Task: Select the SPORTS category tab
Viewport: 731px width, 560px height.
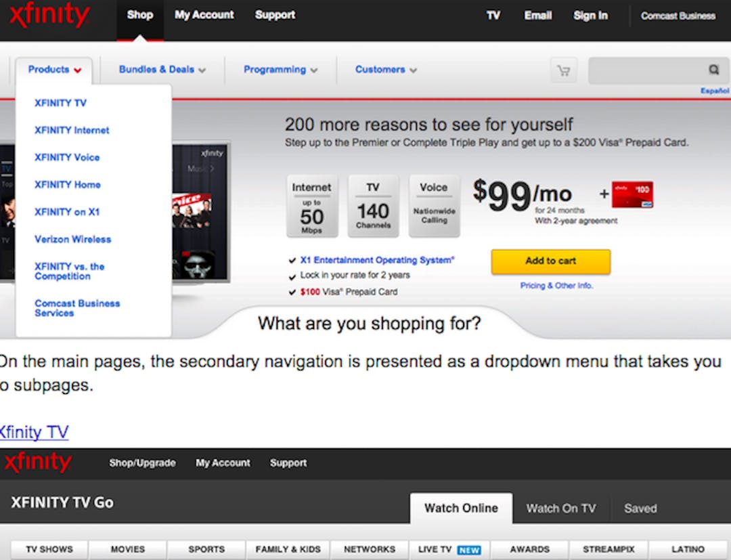Action: 206,549
